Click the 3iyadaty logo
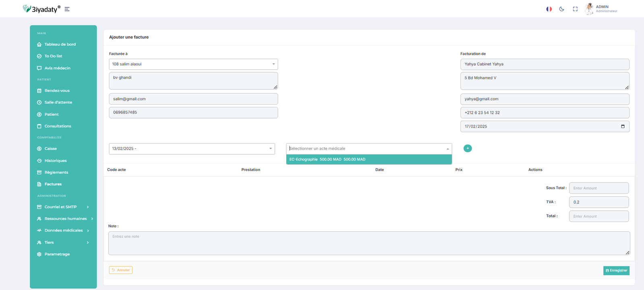The height and width of the screenshot is (290, 644). [41, 9]
